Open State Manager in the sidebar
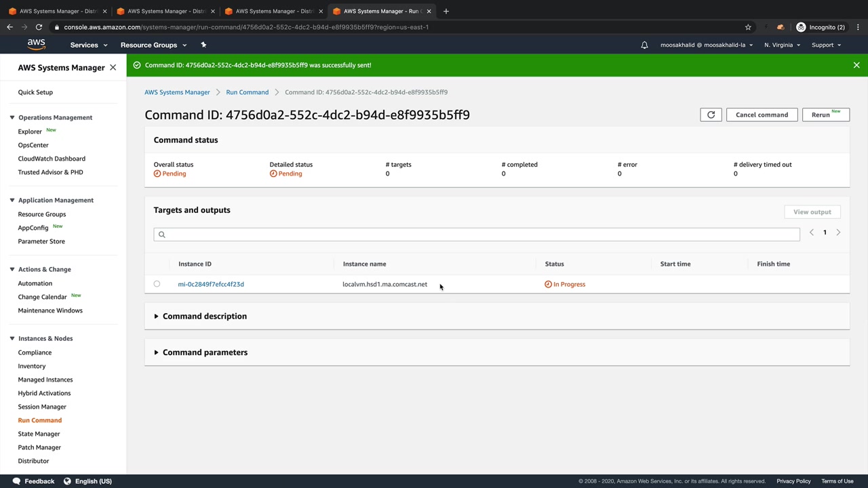 point(39,434)
